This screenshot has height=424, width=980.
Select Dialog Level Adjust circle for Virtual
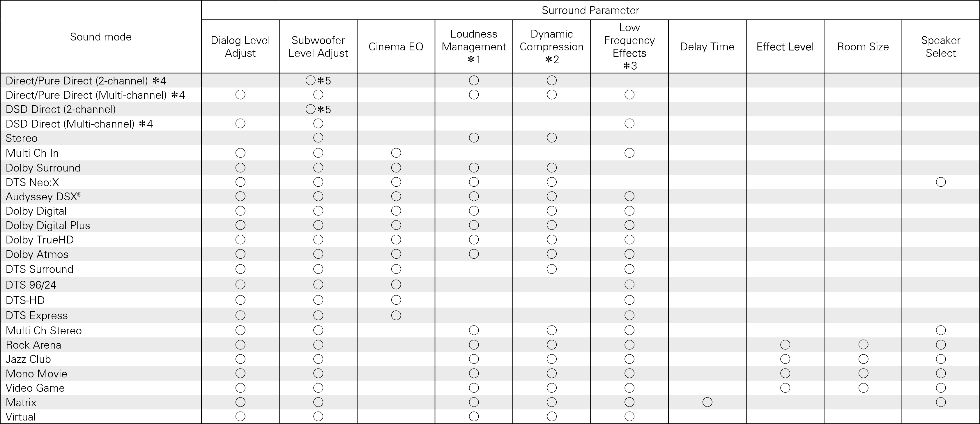(240, 417)
